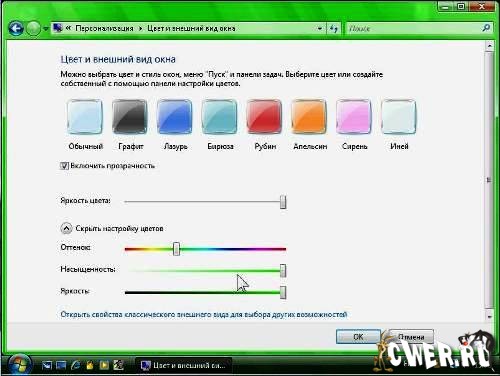Open Windows Media Player from quick launch
Image resolution: width=500 pixels, height=376 pixels.
[x=104, y=365]
